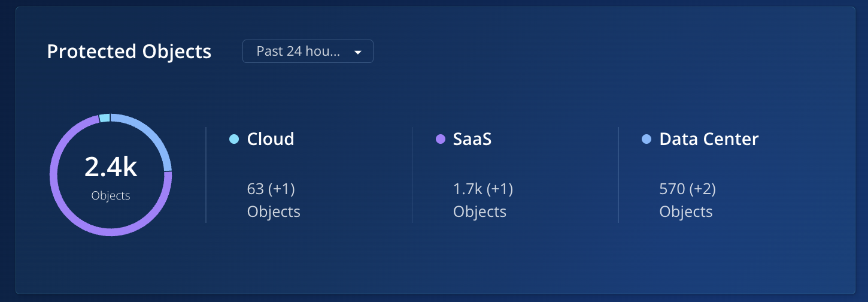
Task: Click the Objects label under the Data Center count
Action: click(x=686, y=212)
